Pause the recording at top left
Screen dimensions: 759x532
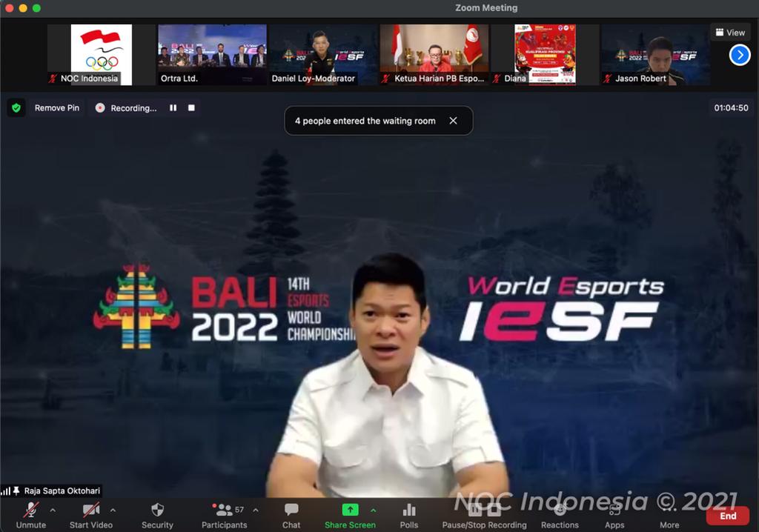click(173, 108)
